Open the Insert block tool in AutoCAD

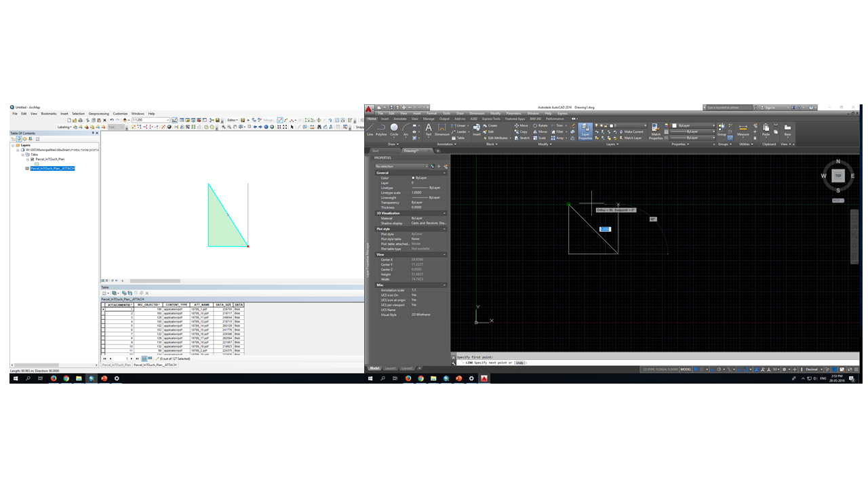click(477, 129)
